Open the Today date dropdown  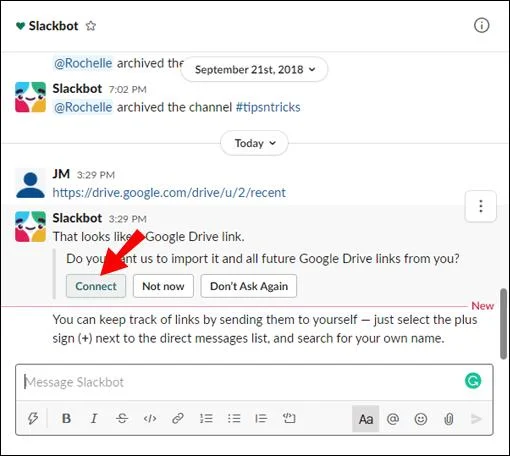(254, 143)
